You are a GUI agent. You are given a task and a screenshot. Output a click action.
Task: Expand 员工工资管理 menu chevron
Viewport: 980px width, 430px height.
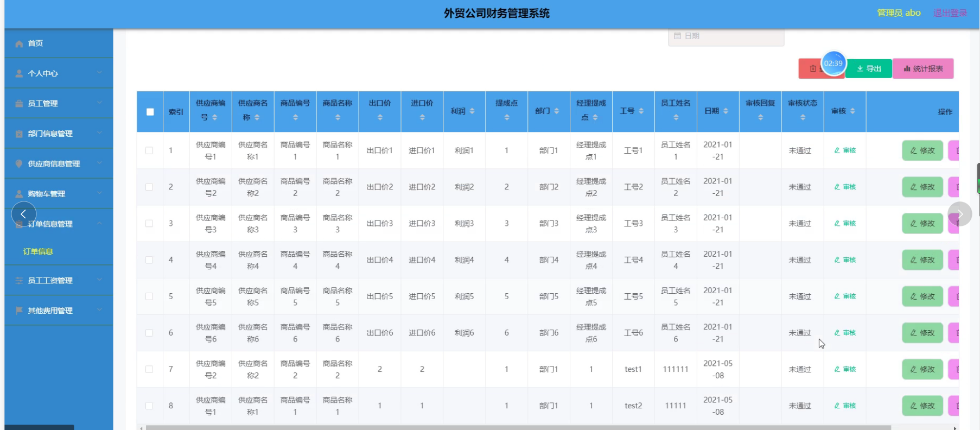pyautogui.click(x=99, y=280)
